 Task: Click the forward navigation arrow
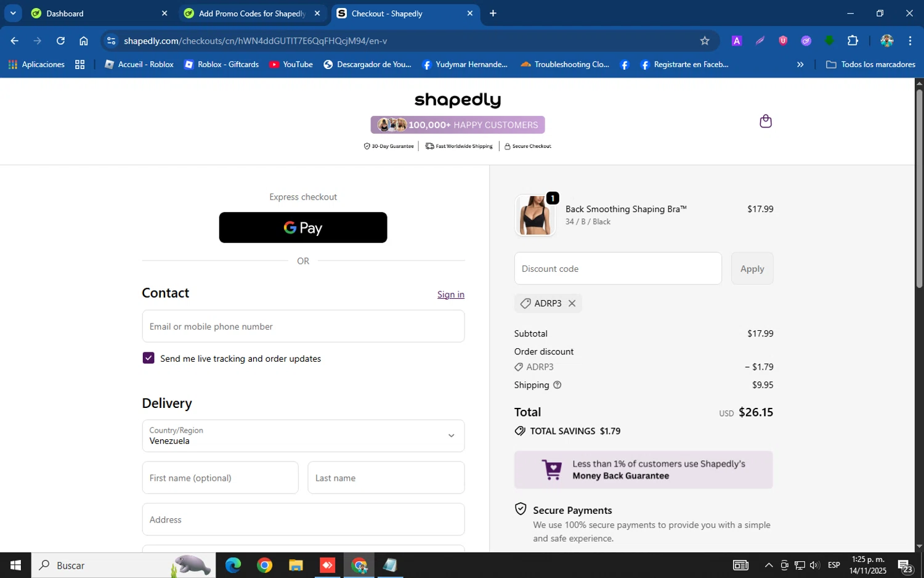point(37,41)
